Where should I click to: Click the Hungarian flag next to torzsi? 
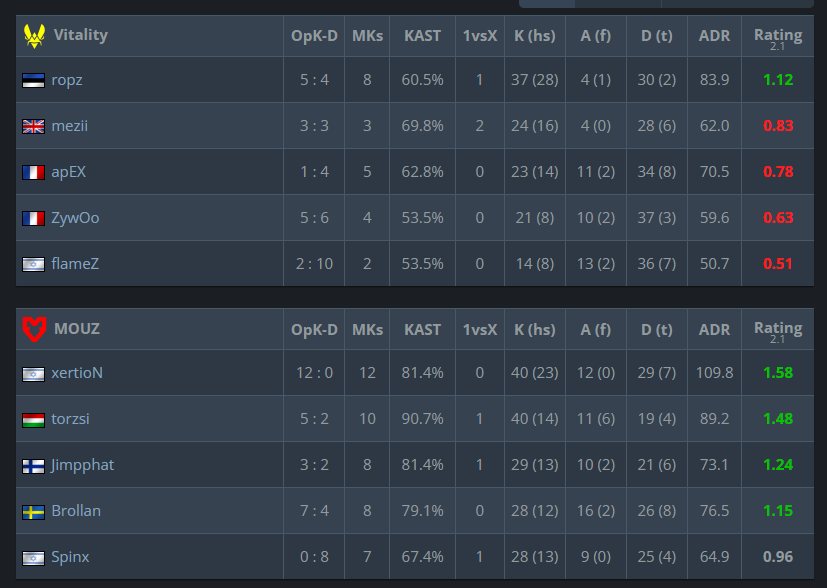(x=33, y=419)
